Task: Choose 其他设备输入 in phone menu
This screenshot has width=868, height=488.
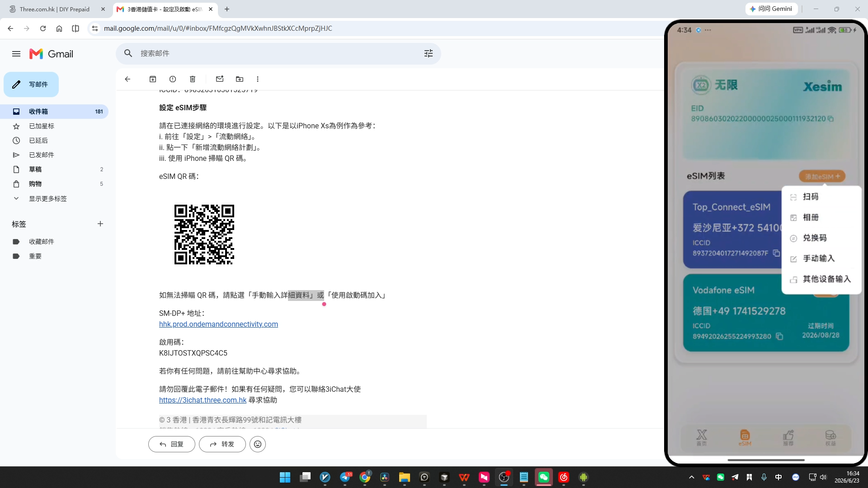Action: 821,279
